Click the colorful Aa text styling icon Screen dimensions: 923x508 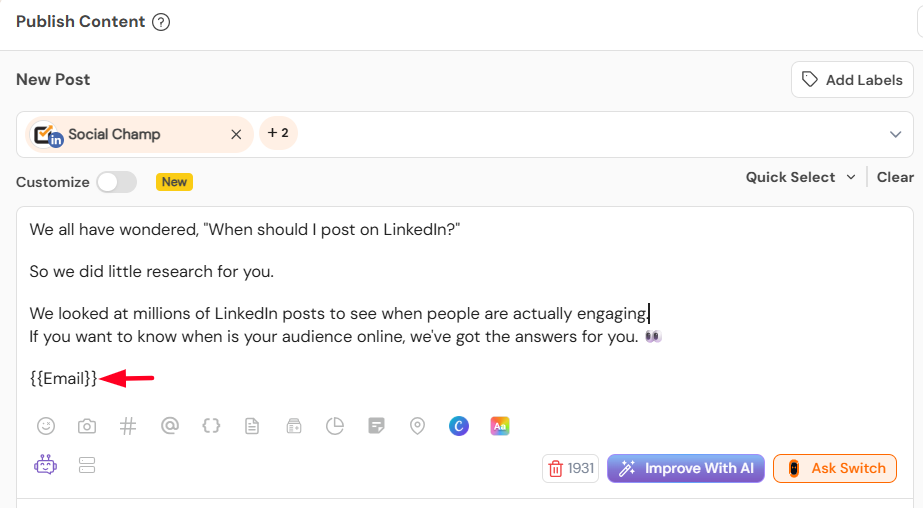[x=500, y=426]
